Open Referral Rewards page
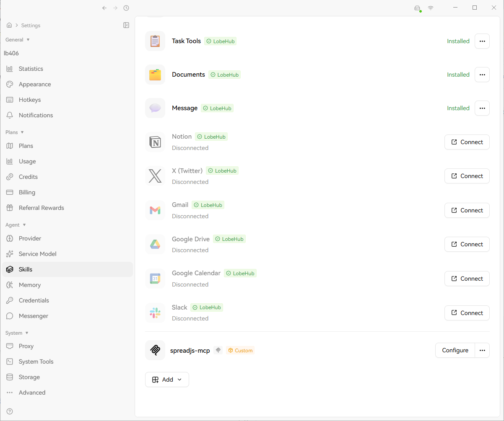The width and height of the screenshot is (504, 421). [x=67, y=208]
